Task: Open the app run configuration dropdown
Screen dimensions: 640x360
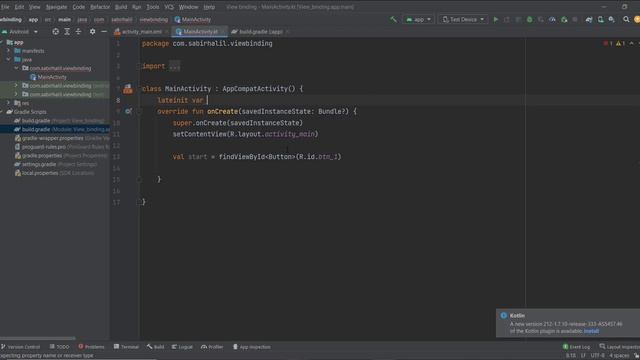Action: [418, 19]
